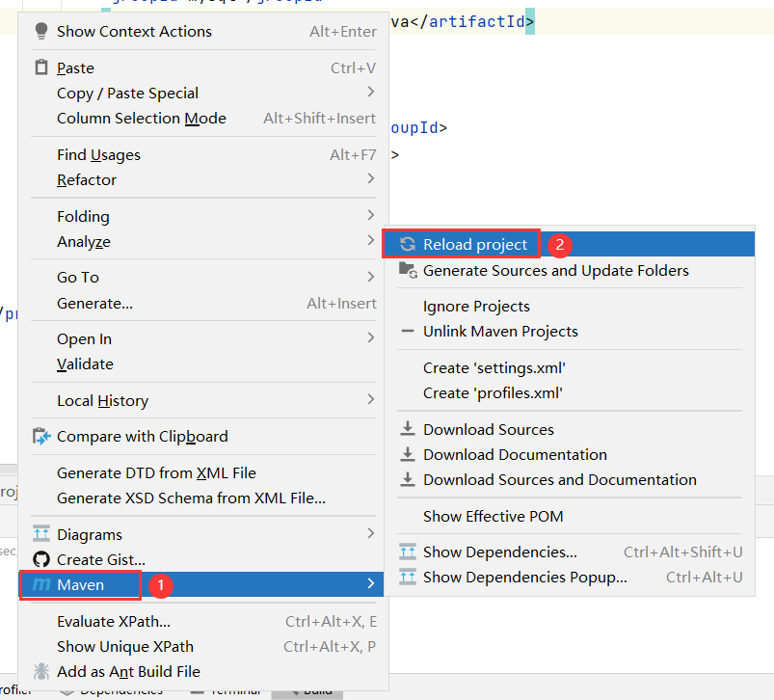Image resolution: width=774 pixels, height=700 pixels.
Task: Select Generate Sources and Update Folders
Action: click(x=569, y=271)
